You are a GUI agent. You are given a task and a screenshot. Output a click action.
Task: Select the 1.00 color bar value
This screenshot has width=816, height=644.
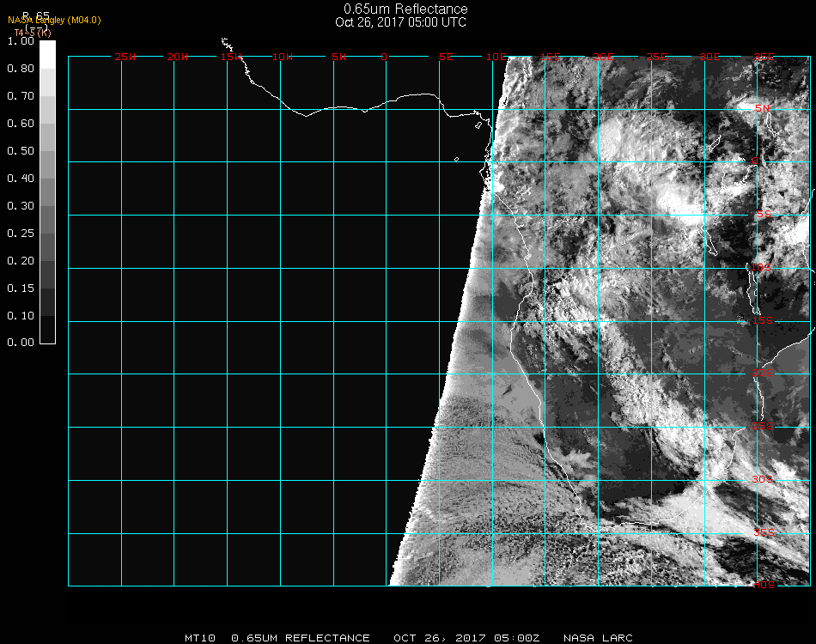point(21,41)
